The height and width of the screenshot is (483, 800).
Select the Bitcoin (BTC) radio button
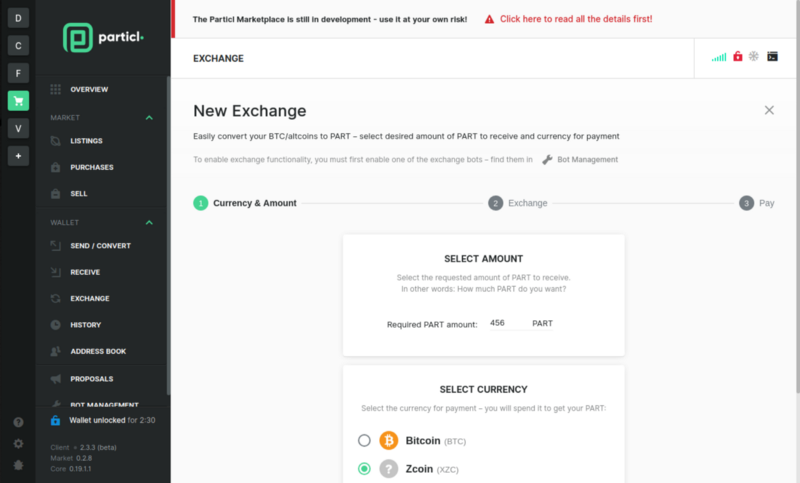[x=364, y=440]
